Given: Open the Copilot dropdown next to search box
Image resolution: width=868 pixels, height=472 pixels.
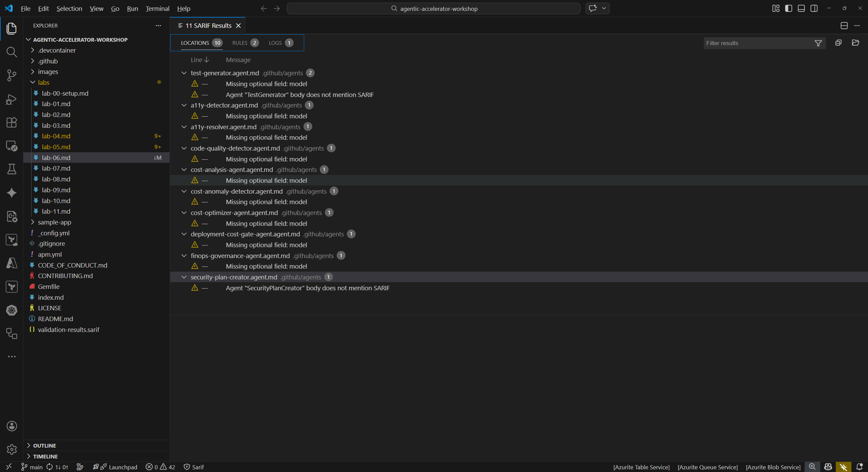Looking at the screenshot, I should [604, 8].
